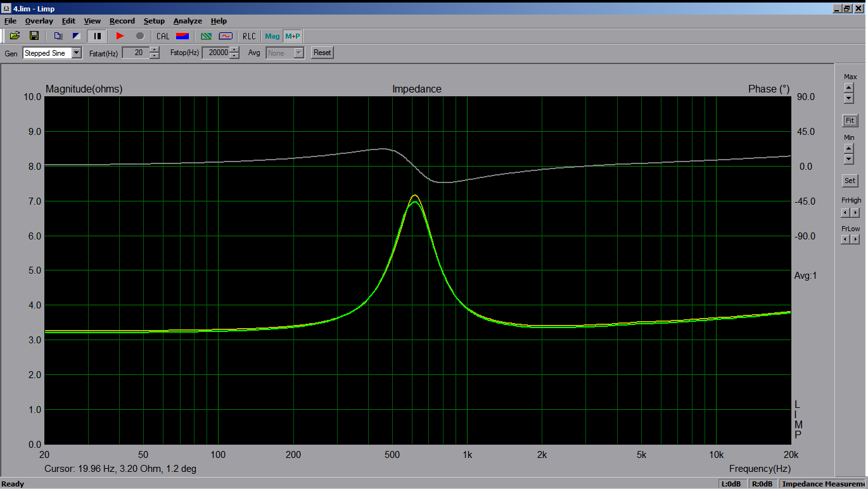Click the FrHigh right arrow

[855, 213]
